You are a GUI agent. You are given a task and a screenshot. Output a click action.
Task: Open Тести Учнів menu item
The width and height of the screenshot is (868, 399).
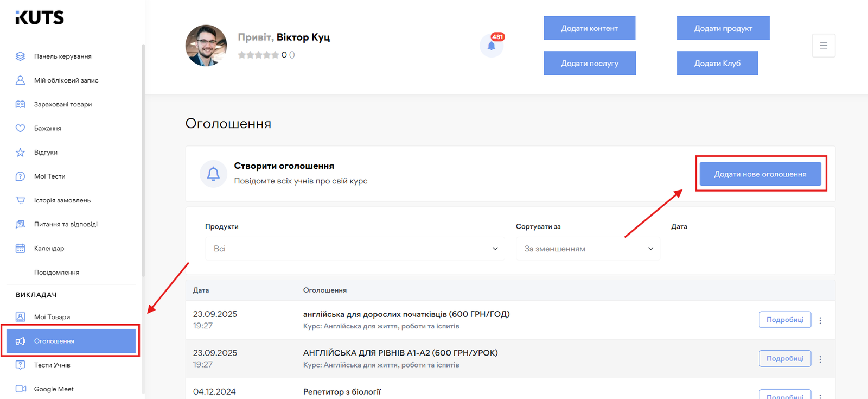click(52, 365)
